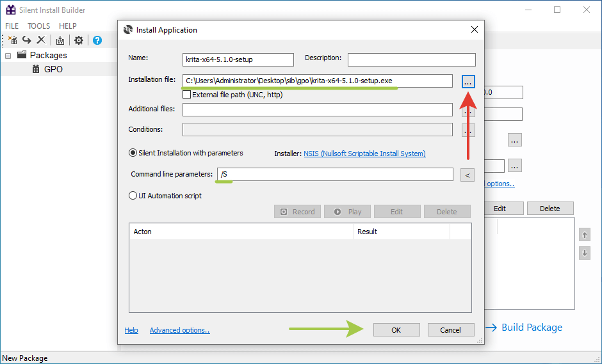Click the '<' button beside command line parameters
This screenshot has height=364, width=602.
tap(468, 175)
